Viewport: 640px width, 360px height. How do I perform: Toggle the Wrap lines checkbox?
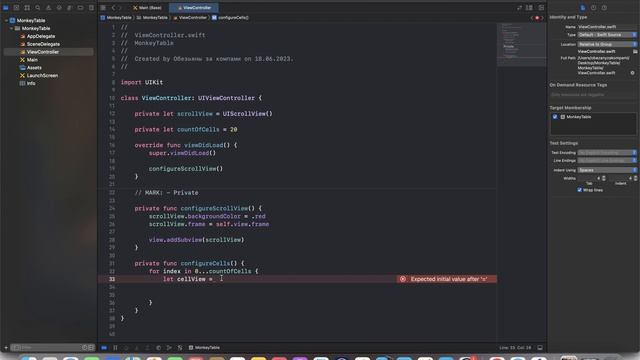[x=580, y=190]
